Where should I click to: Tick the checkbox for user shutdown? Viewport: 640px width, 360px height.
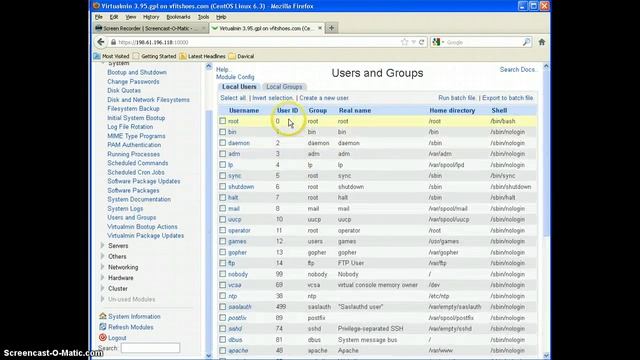coord(222,187)
